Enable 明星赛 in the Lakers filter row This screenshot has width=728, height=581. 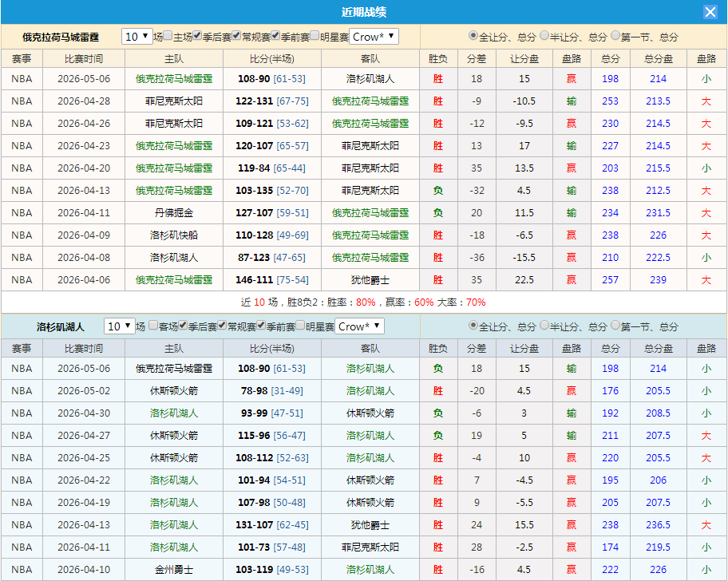300,326
